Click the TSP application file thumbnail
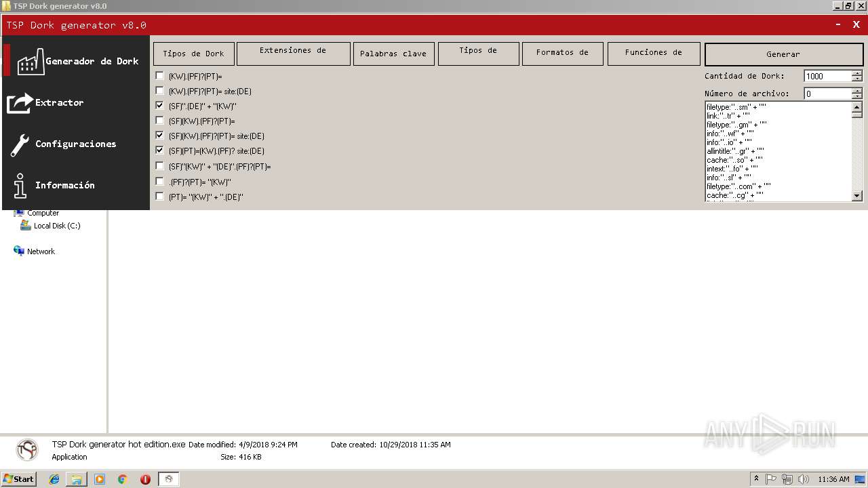Image resolution: width=868 pixels, height=488 pixels. 28,450
